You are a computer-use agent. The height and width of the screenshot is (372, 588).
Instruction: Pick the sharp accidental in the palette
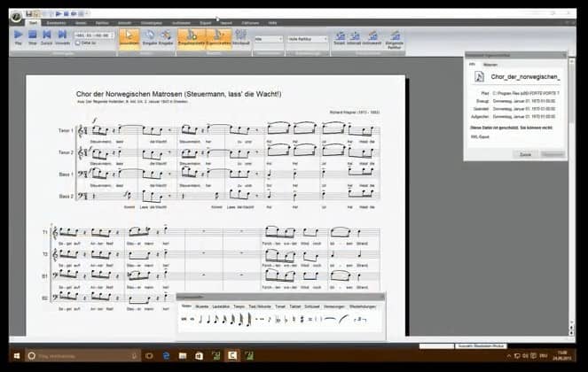[302, 320]
